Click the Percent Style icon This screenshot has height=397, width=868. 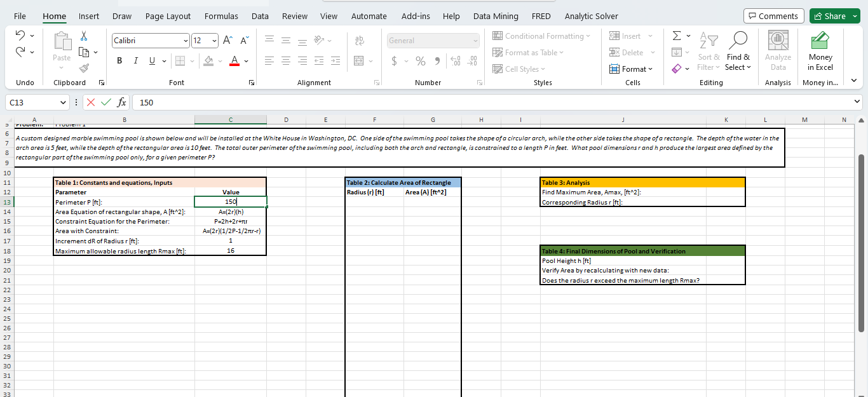[420, 62]
